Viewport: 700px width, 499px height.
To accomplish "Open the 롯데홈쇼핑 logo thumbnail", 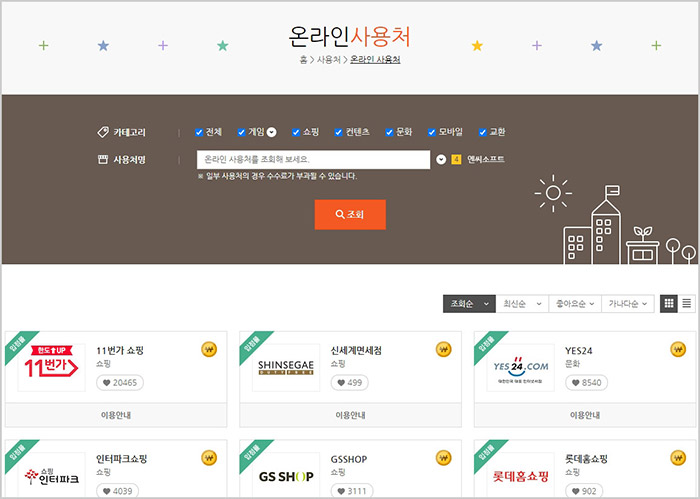I will point(521,476).
